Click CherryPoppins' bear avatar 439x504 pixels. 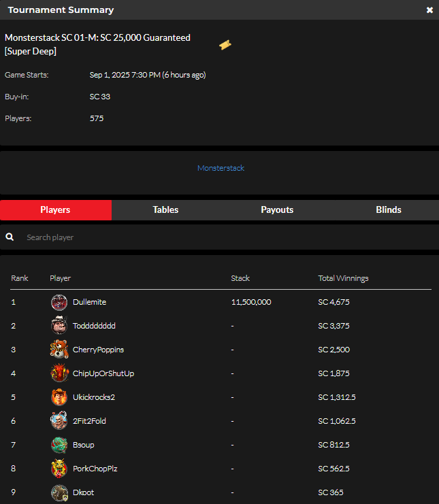pos(59,350)
